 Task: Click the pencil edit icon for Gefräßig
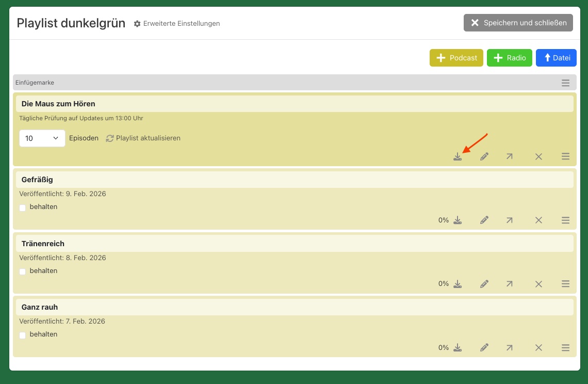[484, 220]
